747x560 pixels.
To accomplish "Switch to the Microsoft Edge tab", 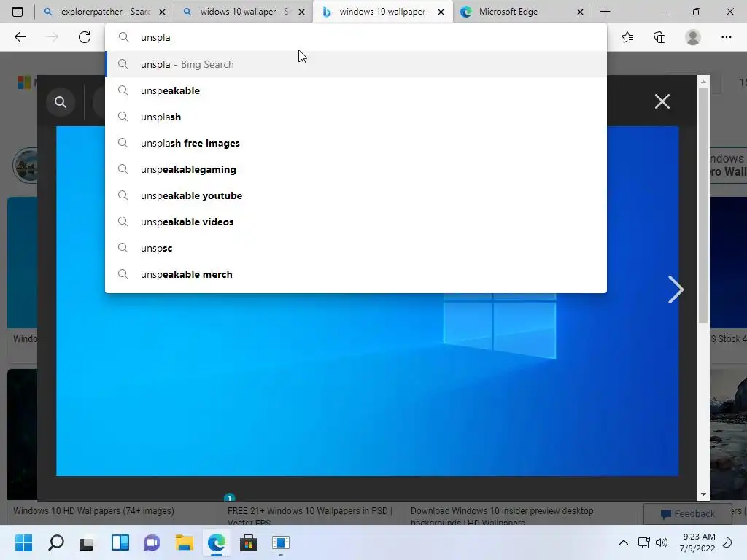I will pos(522,12).
